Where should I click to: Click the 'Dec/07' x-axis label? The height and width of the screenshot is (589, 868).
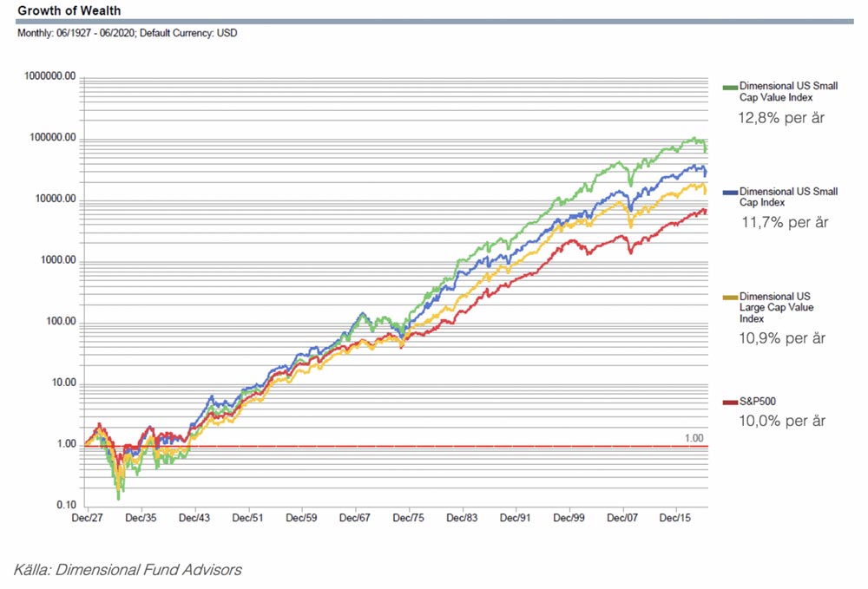pos(622,518)
